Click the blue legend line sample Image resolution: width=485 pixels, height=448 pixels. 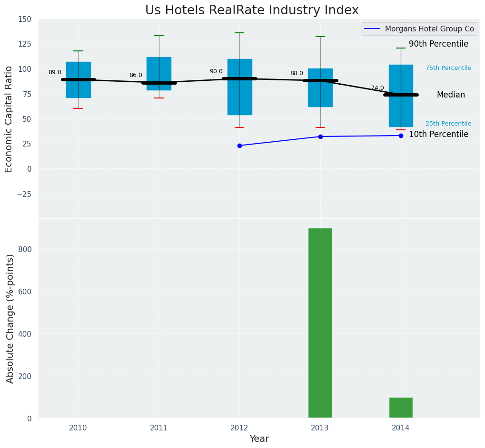tap(372, 29)
